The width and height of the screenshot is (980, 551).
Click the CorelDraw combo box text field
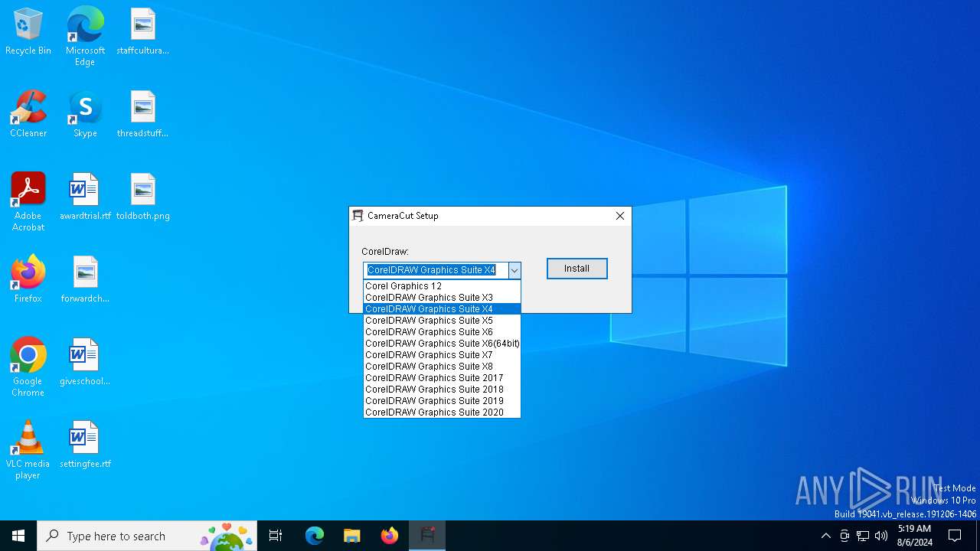click(x=436, y=270)
